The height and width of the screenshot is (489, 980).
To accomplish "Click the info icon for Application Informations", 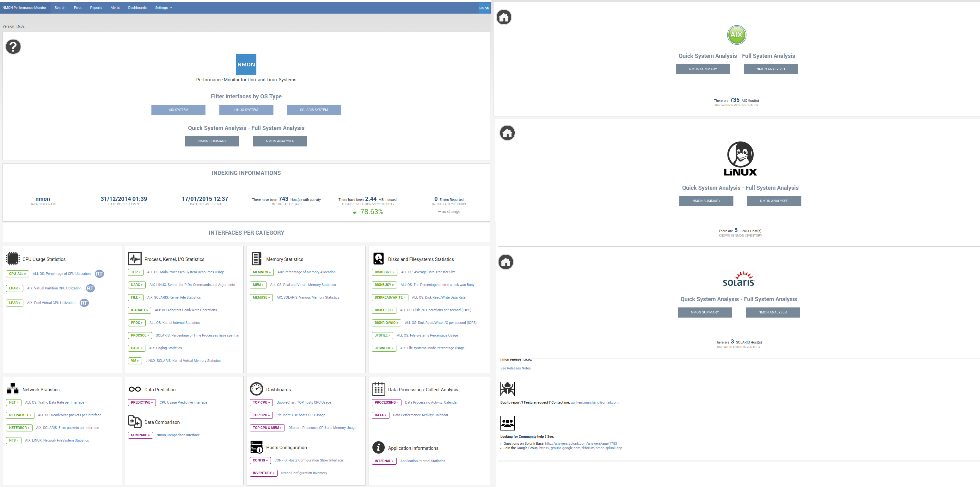I will [378, 448].
